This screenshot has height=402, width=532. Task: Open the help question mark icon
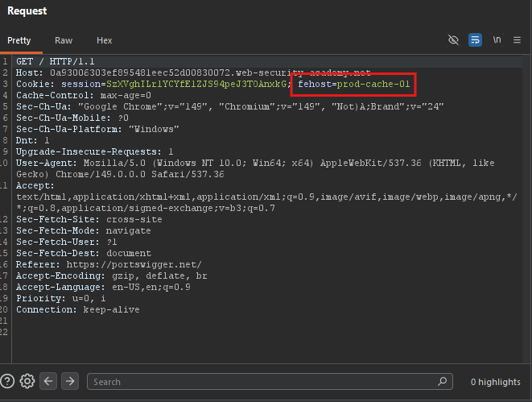coord(7,381)
